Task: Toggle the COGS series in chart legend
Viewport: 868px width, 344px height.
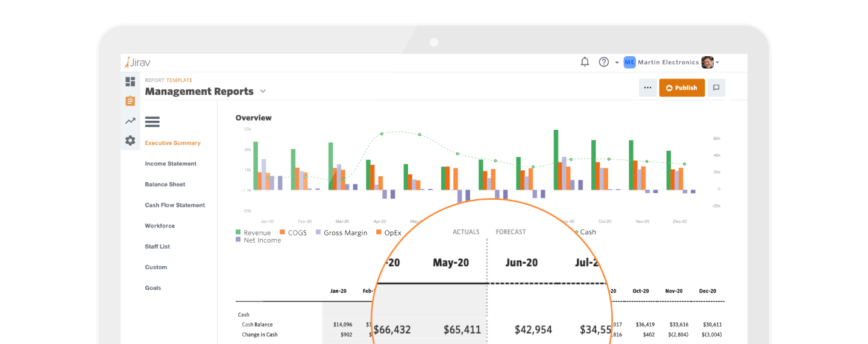Action: (292, 232)
